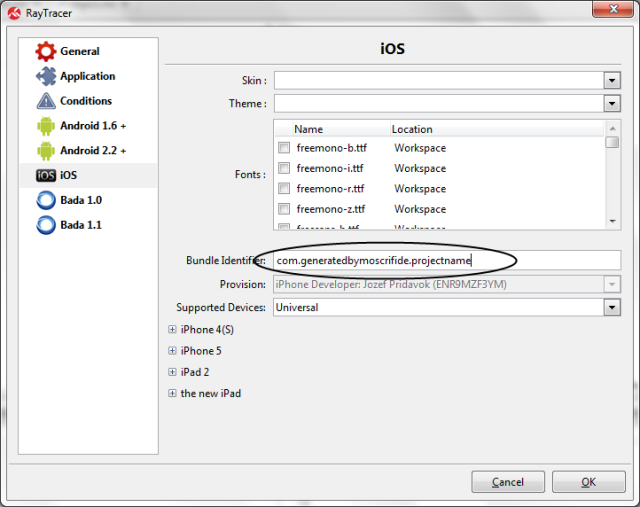Select the freemono-i.ttf font name

pos(330,168)
